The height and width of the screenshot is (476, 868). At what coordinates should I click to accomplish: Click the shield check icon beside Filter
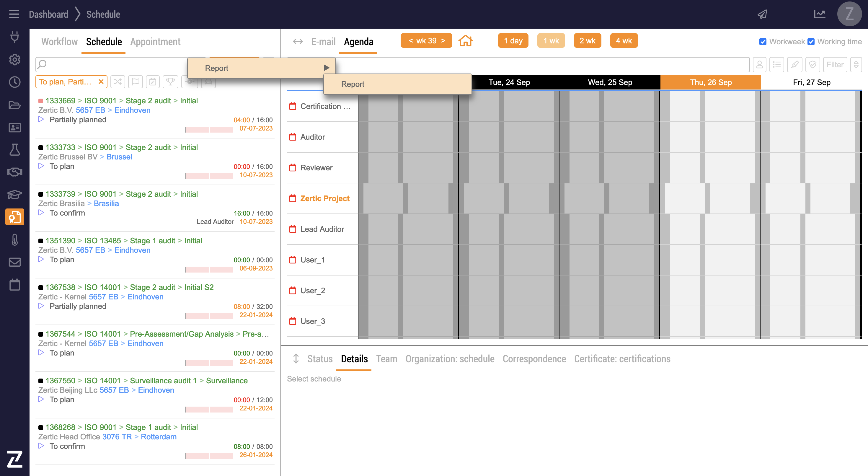[x=812, y=64]
